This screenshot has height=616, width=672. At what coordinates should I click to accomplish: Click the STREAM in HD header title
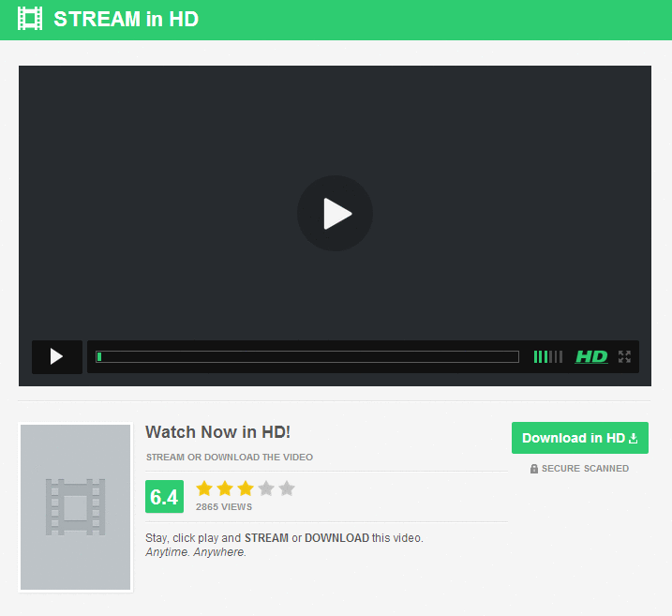point(126,20)
